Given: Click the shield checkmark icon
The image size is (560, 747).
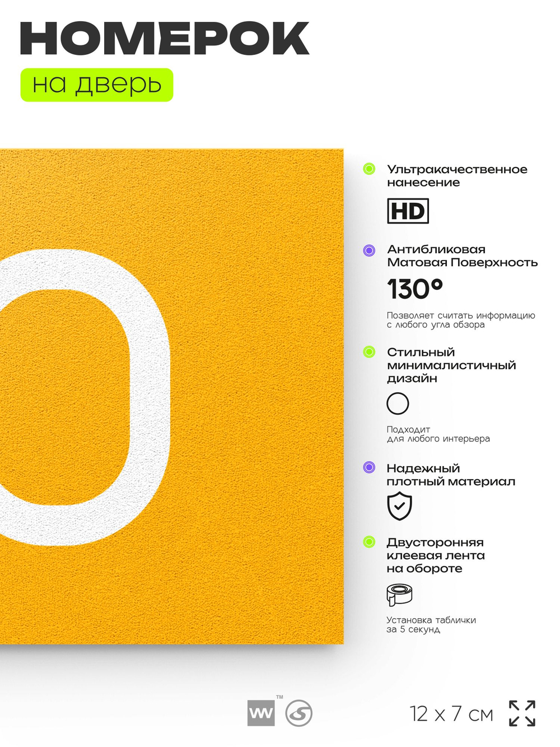Looking at the screenshot, I should click(x=399, y=506).
